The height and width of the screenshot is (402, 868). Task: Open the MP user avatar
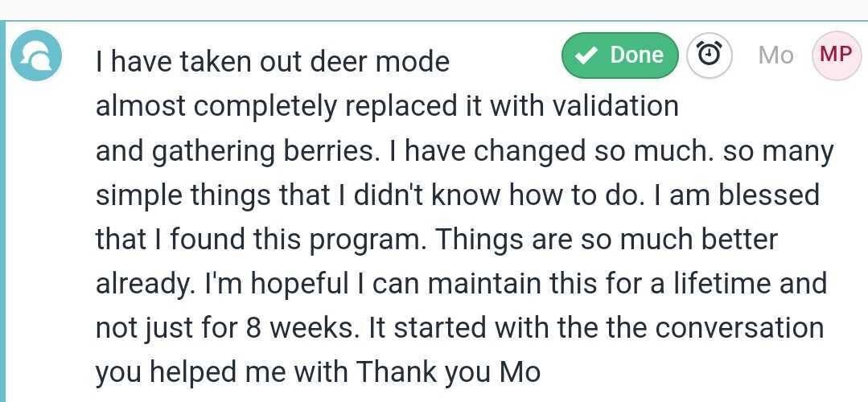pos(836,55)
